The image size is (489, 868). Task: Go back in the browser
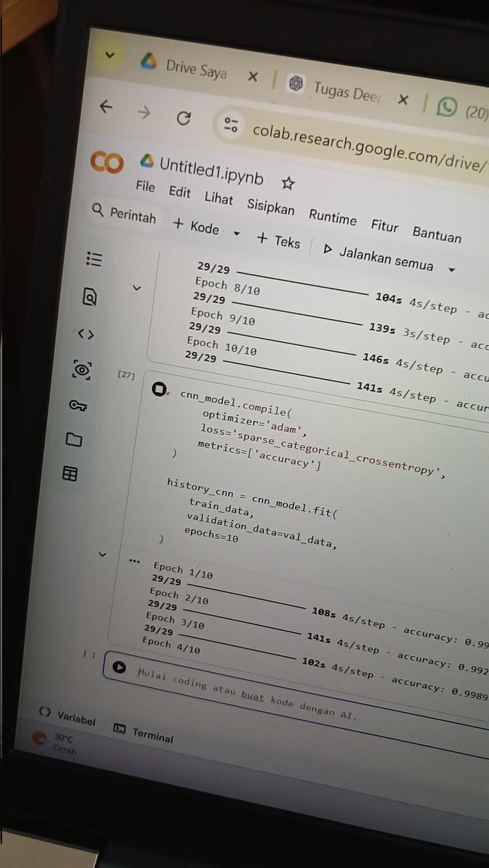(106, 107)
